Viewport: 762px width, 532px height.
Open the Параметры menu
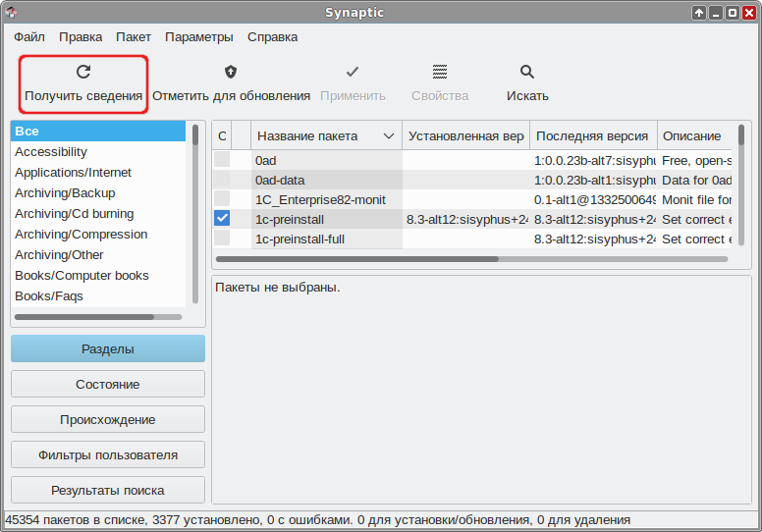[199, 37]
